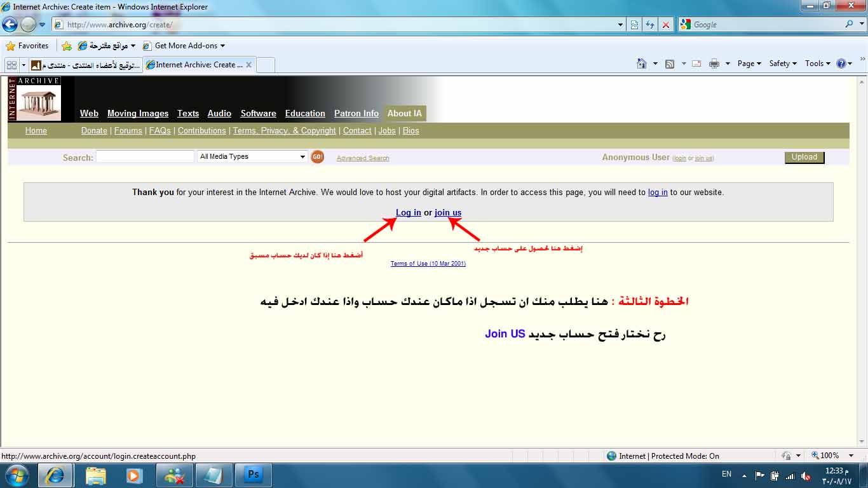Click the bold Log in link

(409, 212)
